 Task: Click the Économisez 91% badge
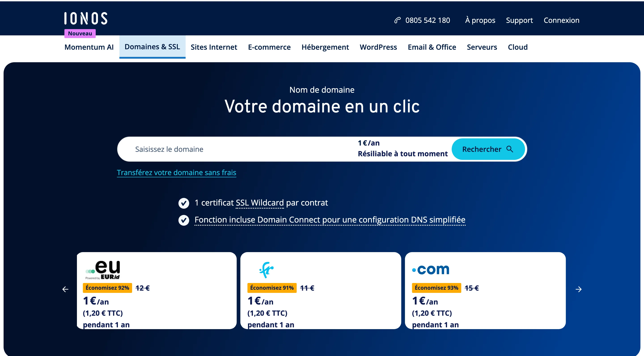(x=272, y=288)
